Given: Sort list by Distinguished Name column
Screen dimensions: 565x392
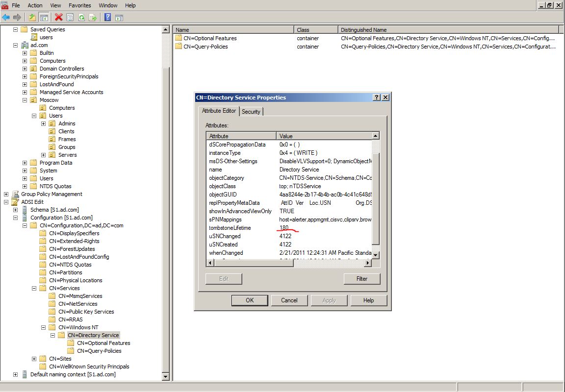Looking at the screenshot, I should [x=448, y=30].
